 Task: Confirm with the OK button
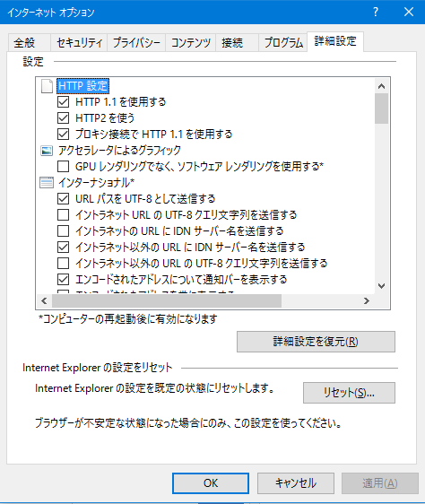211,483
